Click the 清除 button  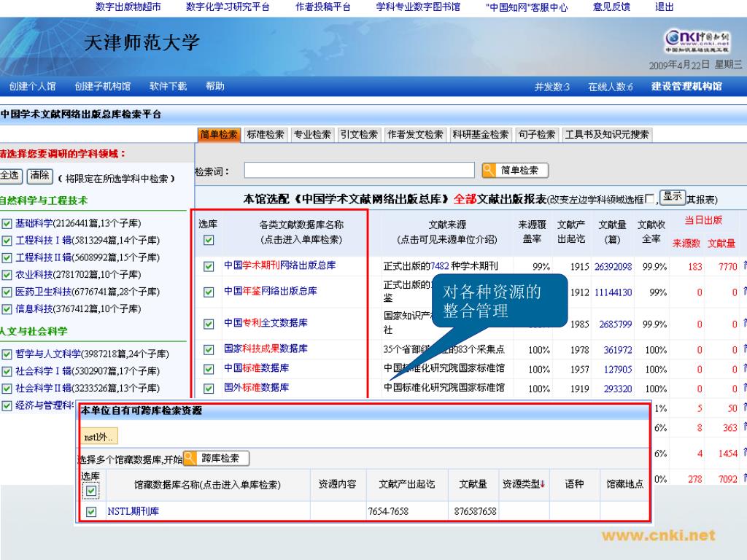(x=39, y=175)
